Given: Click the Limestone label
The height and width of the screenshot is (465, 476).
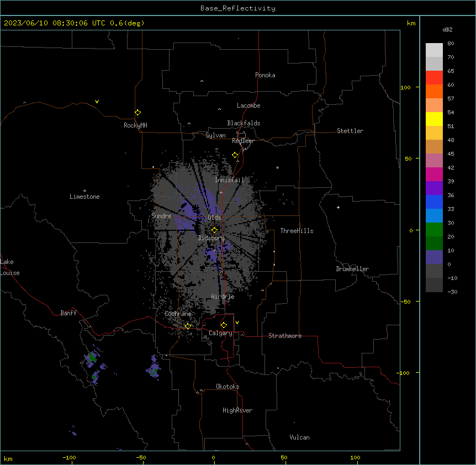Looking at the screenshot, I should [84, 197].
